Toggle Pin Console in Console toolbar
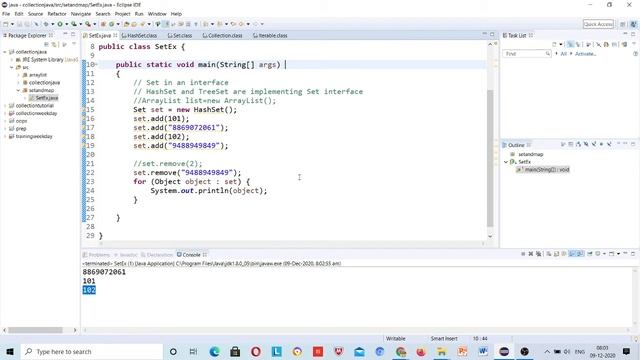 [x=590, y=254]
